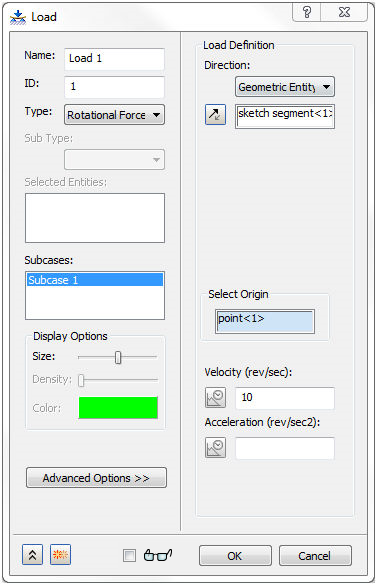This screenshot has height=585, width=377.
Task: Click the orange starburst icon beside the collapse button
Action: [60, 555]
